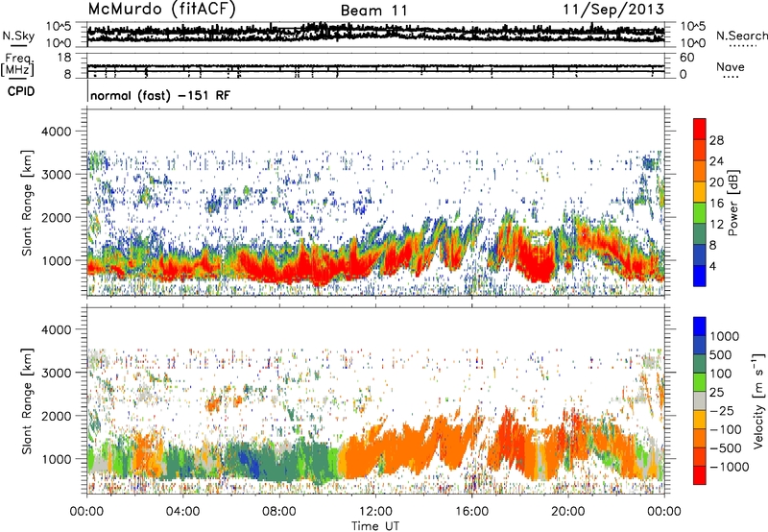The image size is (768, 532).
Task: Click the noise trace in the N.Sky panel
Action: coord(375,32)
